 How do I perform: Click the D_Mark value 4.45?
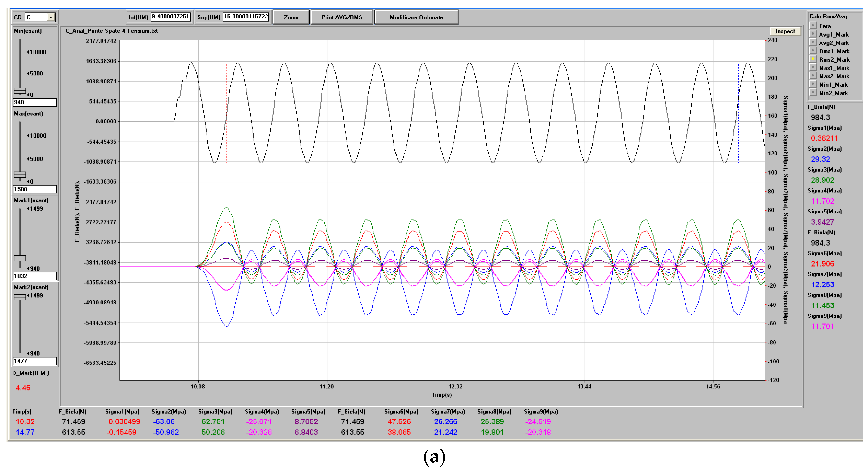[23, 388]
